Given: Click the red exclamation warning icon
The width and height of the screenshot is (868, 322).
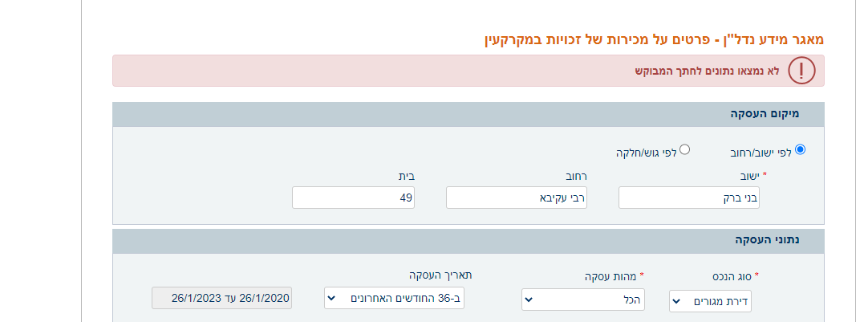Looking at the screenshot, I should click(801, 71).
